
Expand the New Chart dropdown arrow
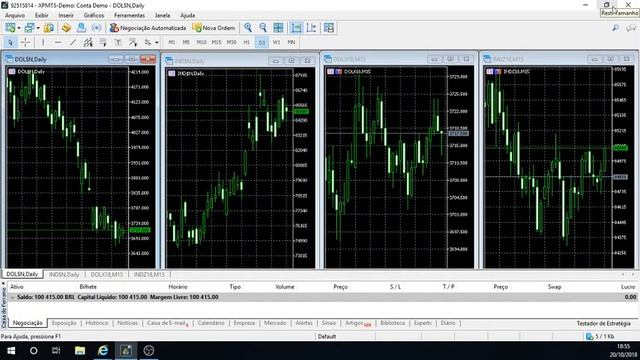(x=19, y=28)
